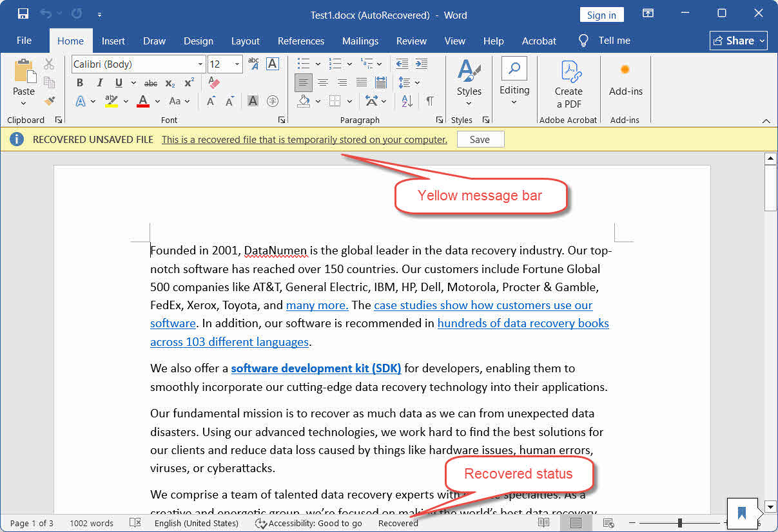This screenshot has width=778, height=532.
Task: Open the 'many more.' hyperlink
Action: (x=317, y=305)
